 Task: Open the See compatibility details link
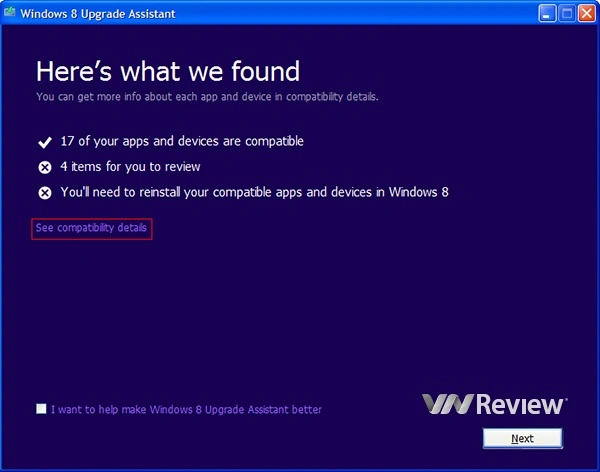pos(91,228)
